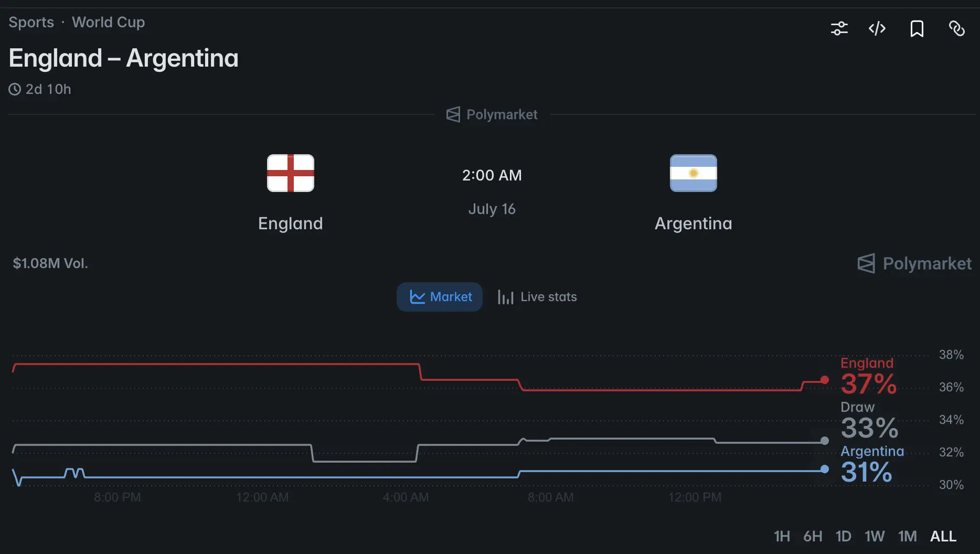980x554 pixels.
Task: Click the 8:00 PM axis label
Action: [118, 497]
